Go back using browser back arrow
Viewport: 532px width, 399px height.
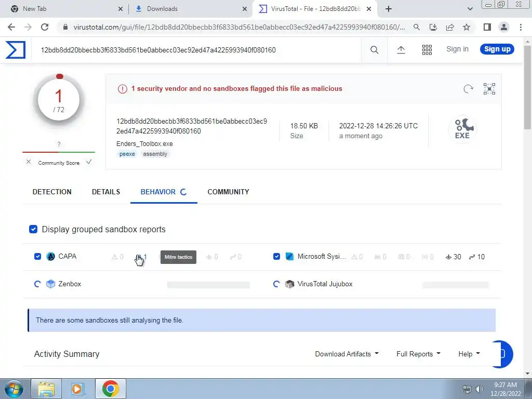pyautogui.click(x=11, y=27)
